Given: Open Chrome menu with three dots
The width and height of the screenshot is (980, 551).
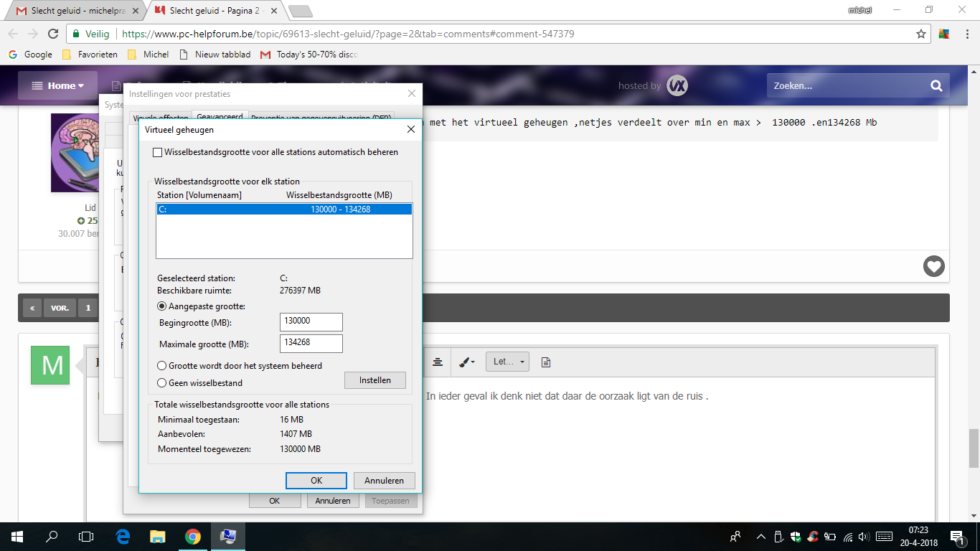Looking at the screenshot, I should [x=966, y=34].
